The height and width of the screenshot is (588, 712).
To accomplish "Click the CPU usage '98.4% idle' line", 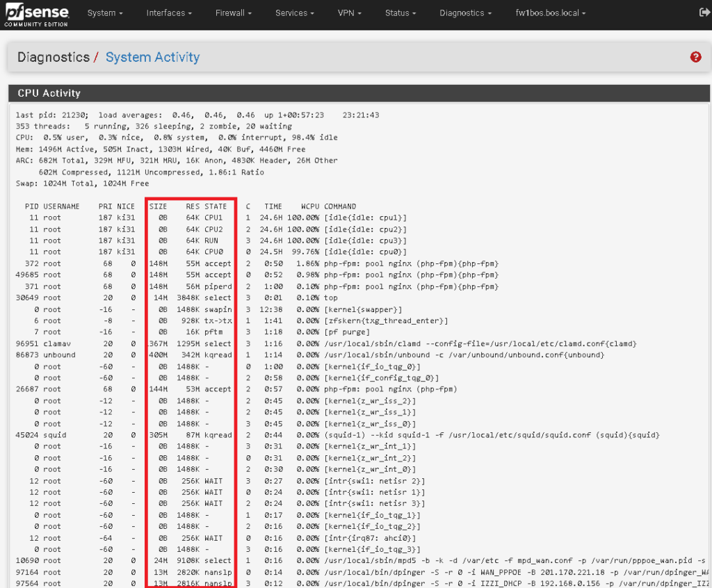I will 177,138.
